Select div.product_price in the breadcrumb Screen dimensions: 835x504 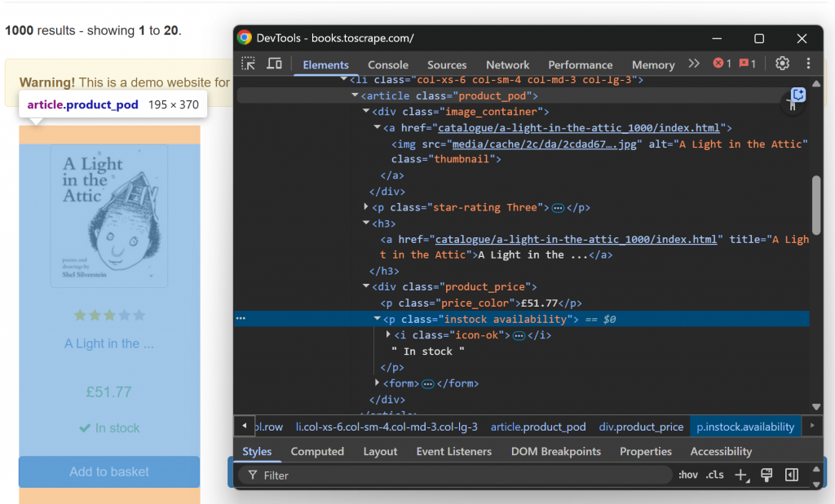pos(641,427)
